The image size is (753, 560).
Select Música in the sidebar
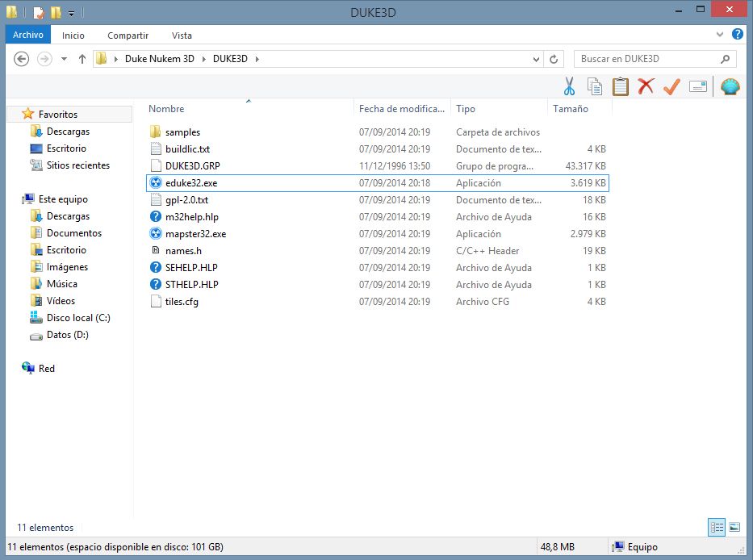coord(61,284)
